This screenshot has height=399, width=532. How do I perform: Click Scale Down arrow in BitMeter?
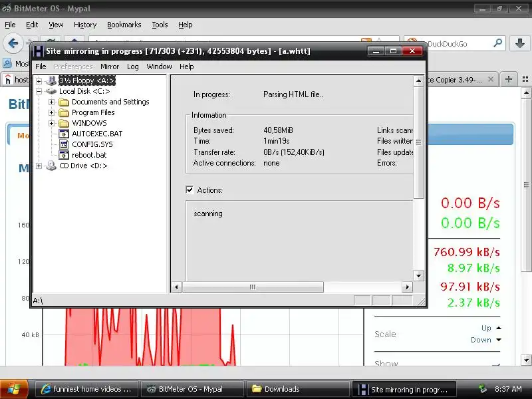pyautogui.click(x=499, y=340)
